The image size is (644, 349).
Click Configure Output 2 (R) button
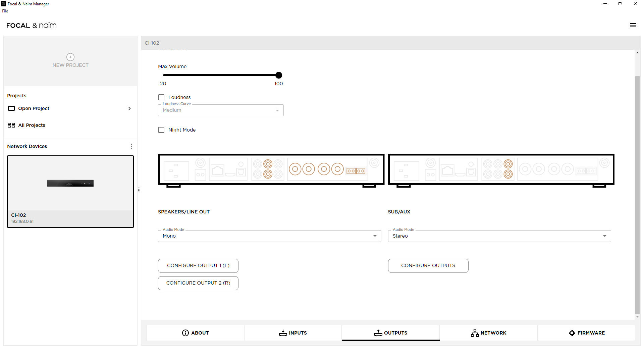click(x=198, y=283)
